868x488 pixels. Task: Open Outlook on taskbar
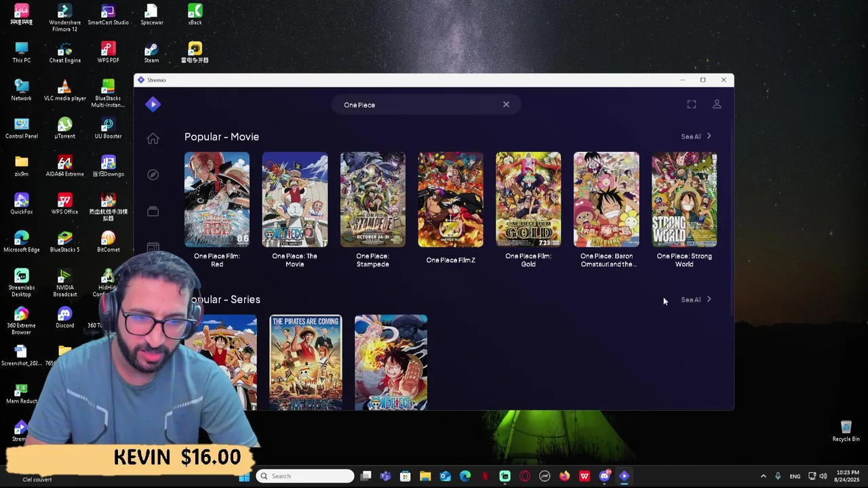(445, 476)
